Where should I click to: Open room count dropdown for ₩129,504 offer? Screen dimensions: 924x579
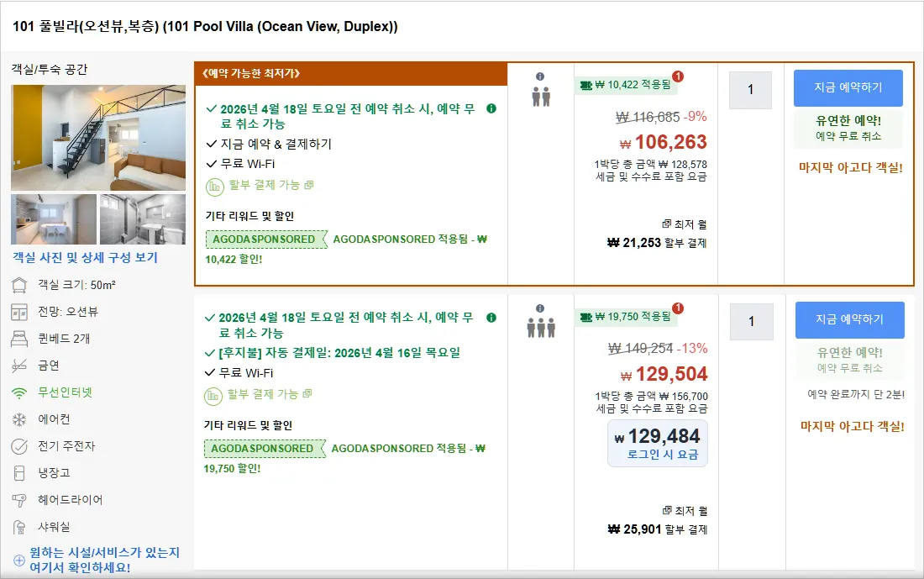(x=751, y=322)
